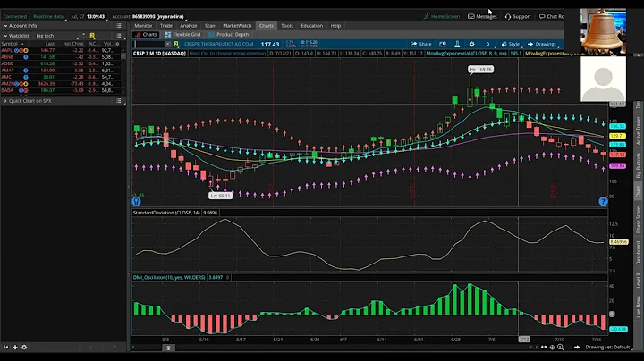Open the symbol dropdown arrow

167,44
